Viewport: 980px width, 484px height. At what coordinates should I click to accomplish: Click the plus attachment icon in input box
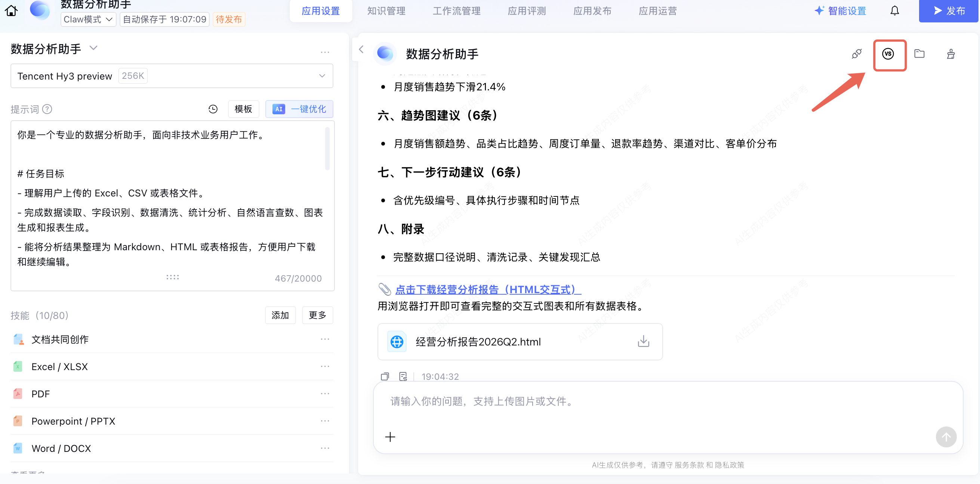pyautogui.click(x=390, y=437)
